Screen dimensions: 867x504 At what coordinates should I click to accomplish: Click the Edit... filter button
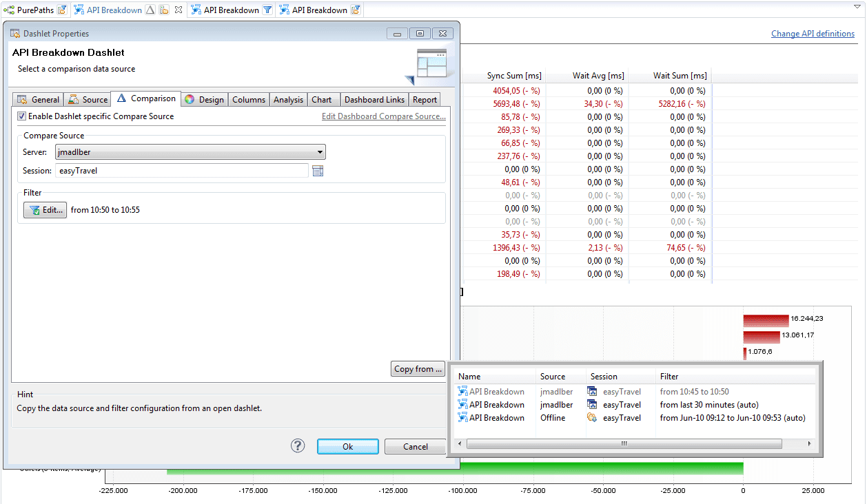tap(45, 210)
